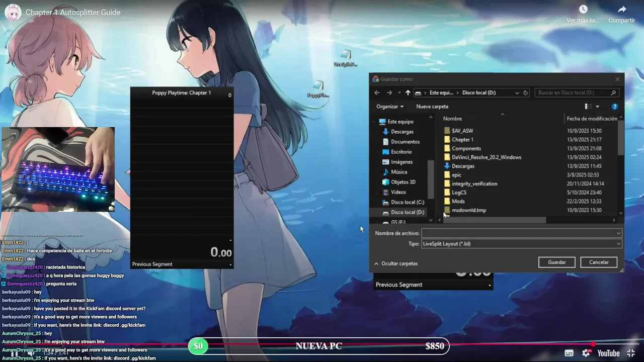The height and width of the screenshot is (362, 644).
Task: Click Forward arrow in Guardar como dialog
Action: click(389, 93)
